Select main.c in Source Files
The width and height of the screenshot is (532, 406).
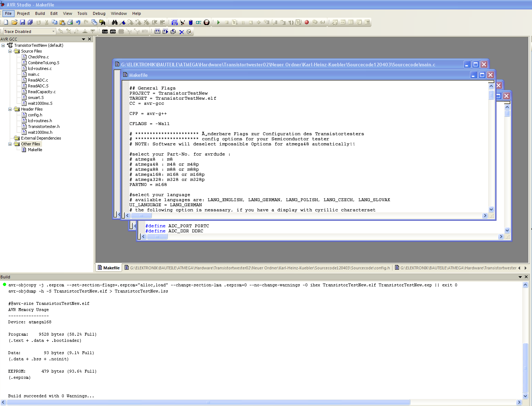[x=34, y=74]
